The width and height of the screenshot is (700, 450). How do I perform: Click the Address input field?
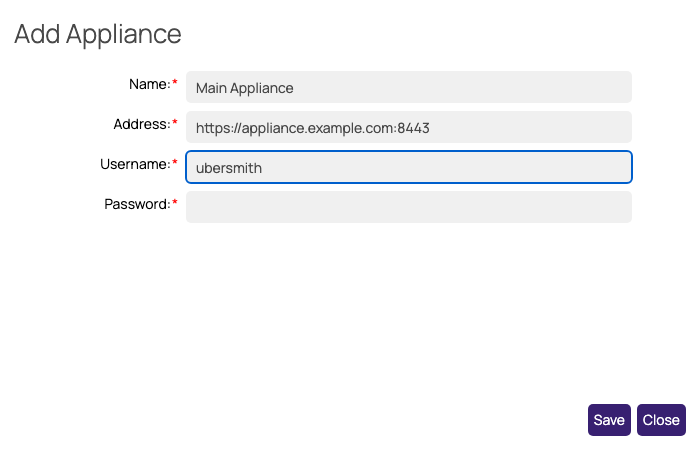tap(408, 127)
